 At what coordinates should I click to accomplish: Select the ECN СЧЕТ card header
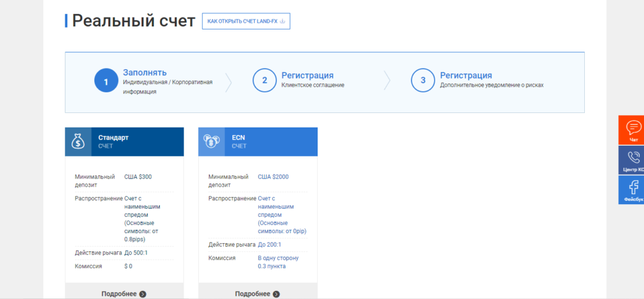tap(258, 141)
